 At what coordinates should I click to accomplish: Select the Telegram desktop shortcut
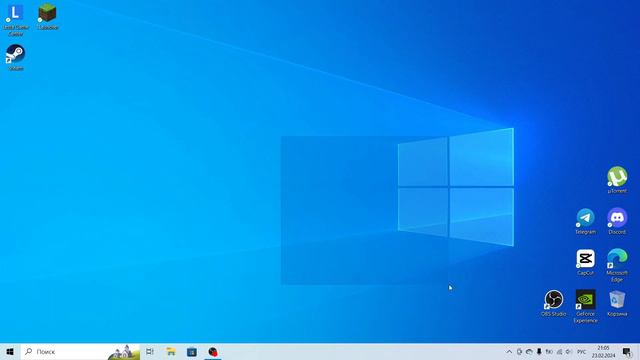585,221
